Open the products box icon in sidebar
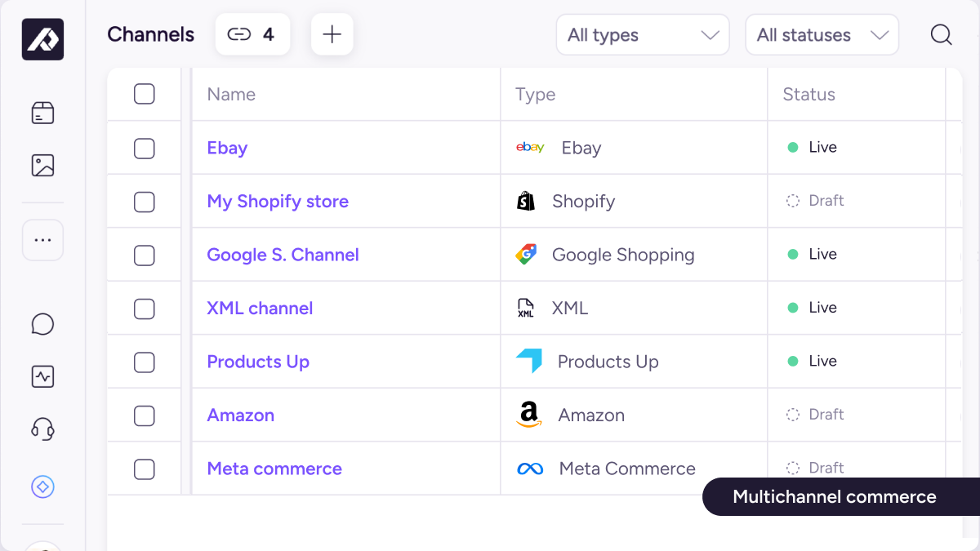This screenshot has width=980, height=551. [42, 113]
